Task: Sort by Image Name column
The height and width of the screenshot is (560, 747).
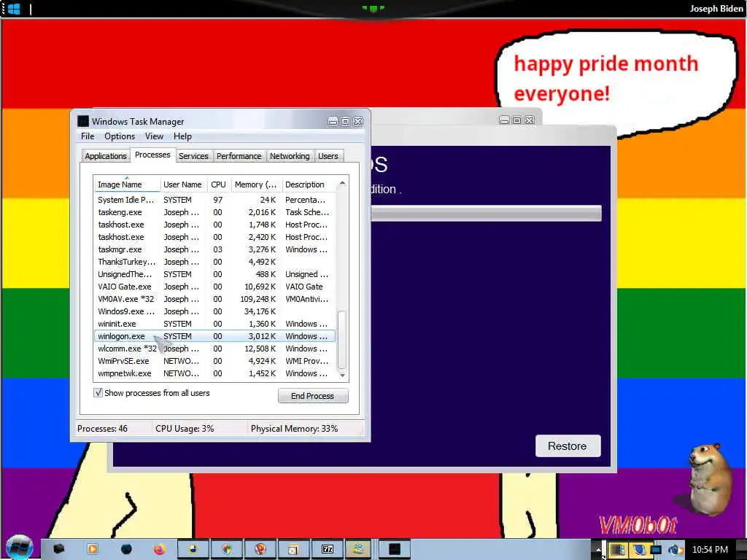Action: coord(127,184)
